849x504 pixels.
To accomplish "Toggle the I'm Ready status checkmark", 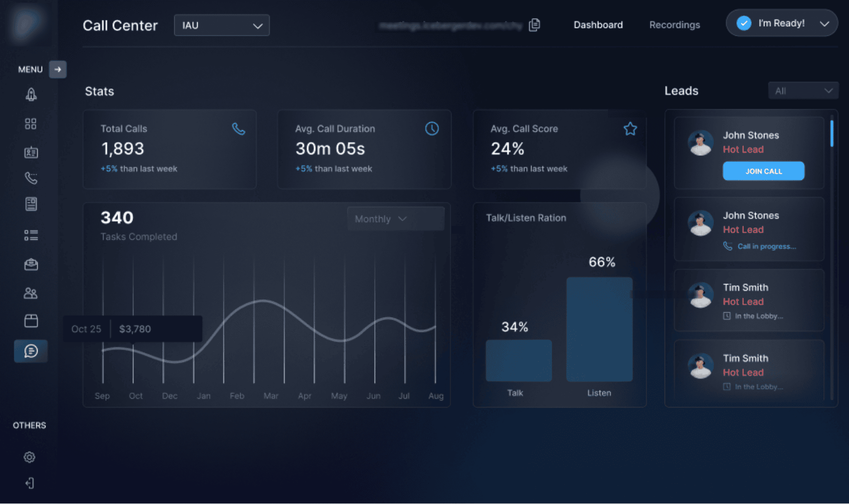I will coord(744,23).
